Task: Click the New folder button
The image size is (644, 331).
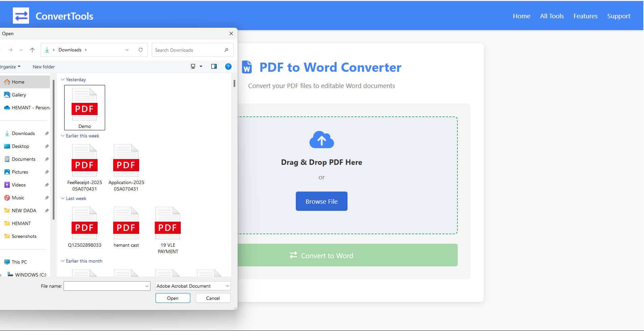Action: click(44, 67)
